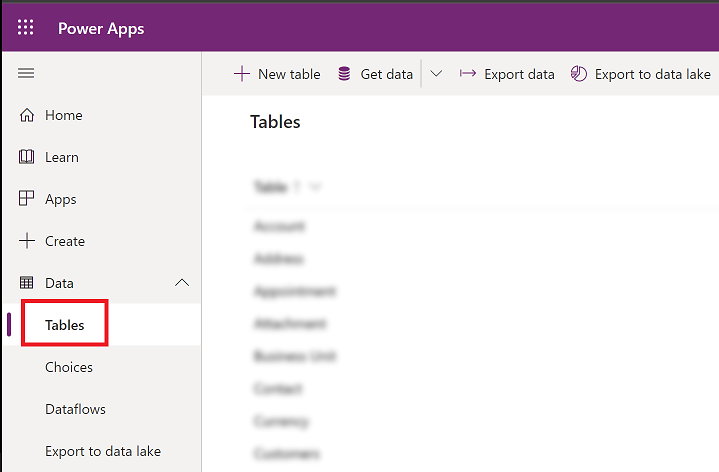The height and width of the screenshot is (472, 719).
Task: Open Export to data lake in sidebar
Action: pyautogui.click(x=103, y=451)
